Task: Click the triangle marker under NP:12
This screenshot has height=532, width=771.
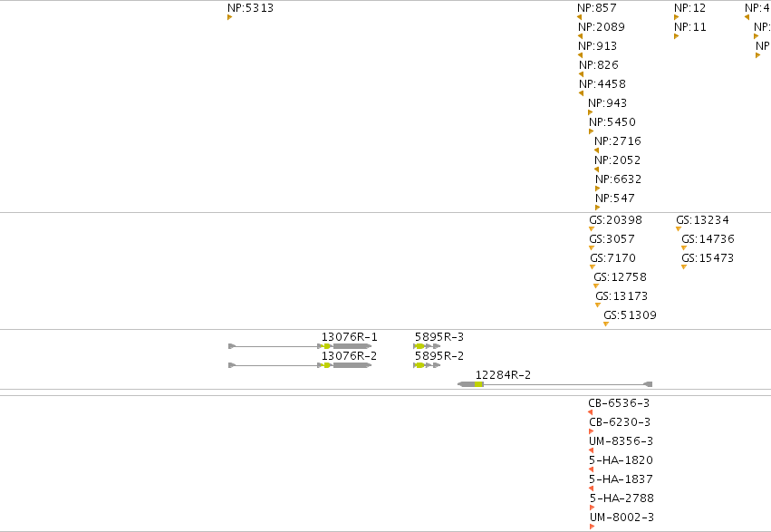Action: (x=676, y=17)
